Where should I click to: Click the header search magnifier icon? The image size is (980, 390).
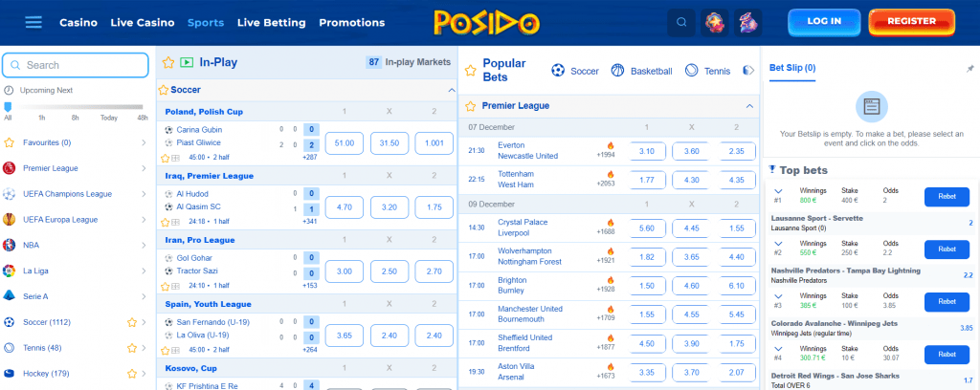point(681,23)
